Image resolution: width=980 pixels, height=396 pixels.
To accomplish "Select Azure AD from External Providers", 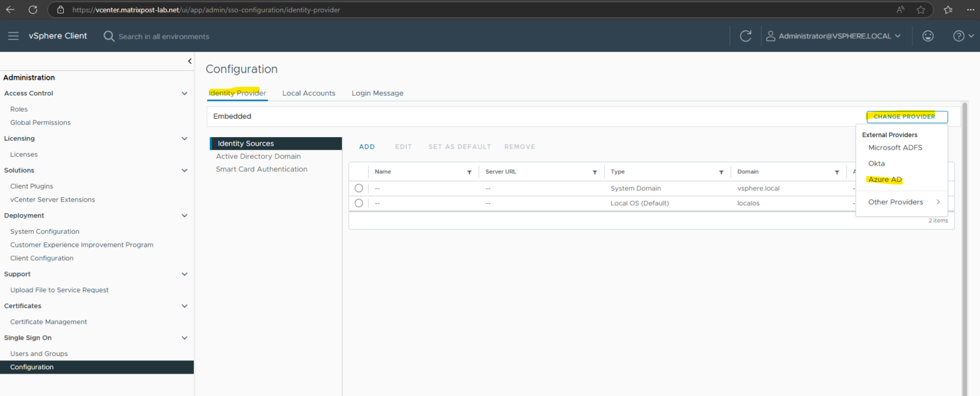I will pos(884,179).
